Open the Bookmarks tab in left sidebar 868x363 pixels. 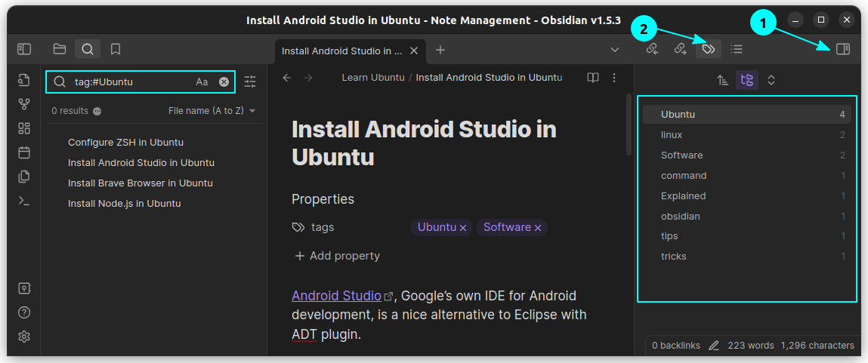pos(116,49)
